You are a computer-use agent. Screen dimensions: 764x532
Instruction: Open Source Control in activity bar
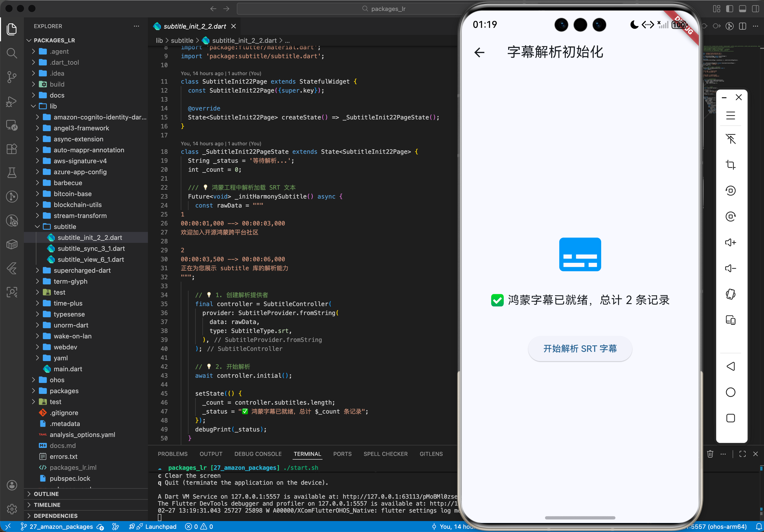pos(12,77)
